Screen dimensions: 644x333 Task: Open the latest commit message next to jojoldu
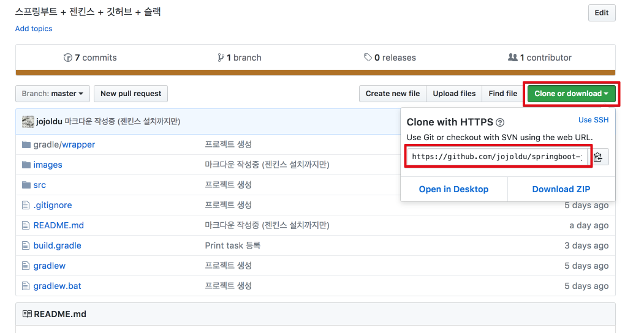point(123,121)
